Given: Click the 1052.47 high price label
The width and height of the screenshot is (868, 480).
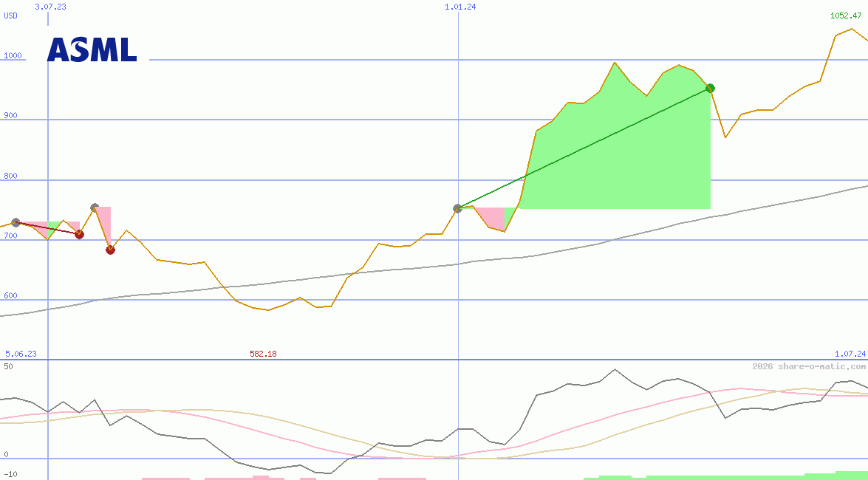Looking at the screenshot, I should pyautogui.click(x=846, y=16).
